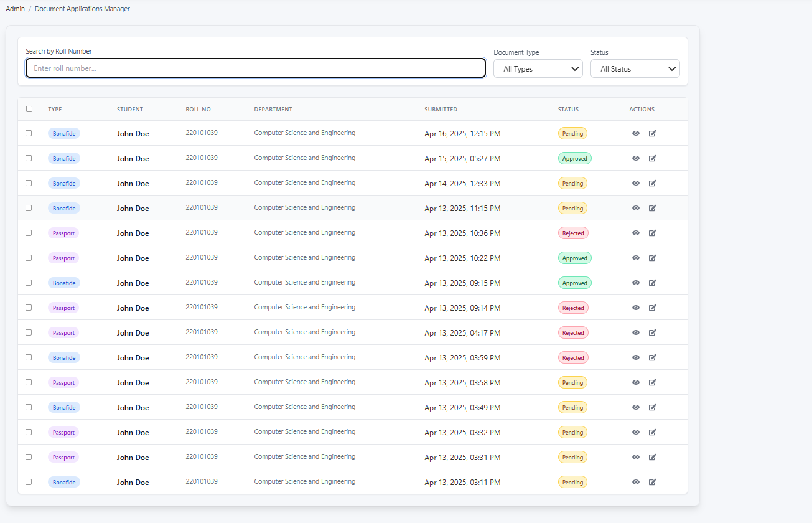This screenshot has width=812, height=523.
Task: Edit the Apr 13, 09:15 PM application
Action: [653, 283]
